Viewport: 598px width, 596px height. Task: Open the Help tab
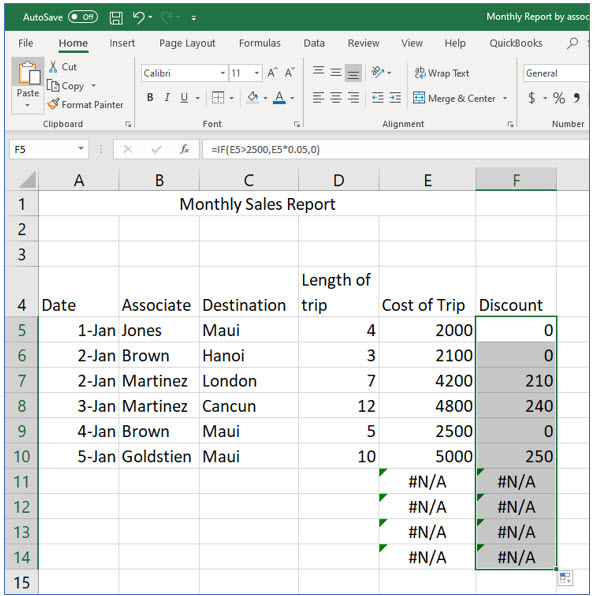pos(455,43)
